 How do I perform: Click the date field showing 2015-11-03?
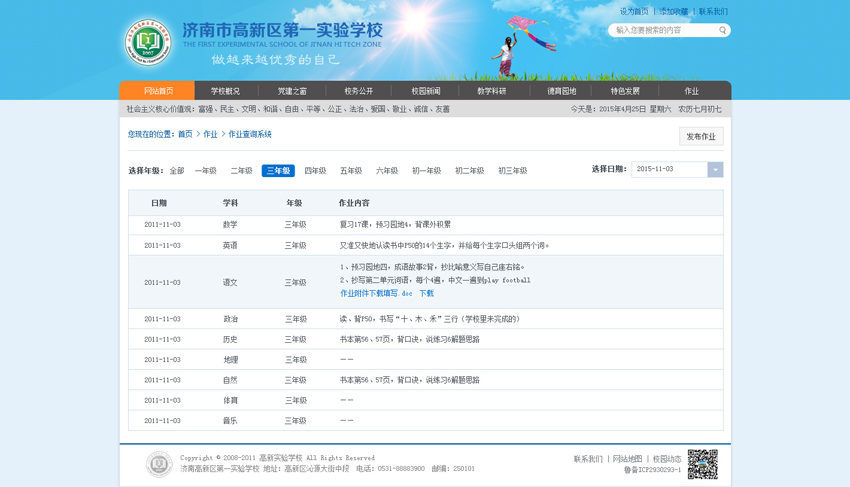tap(669, 170)
